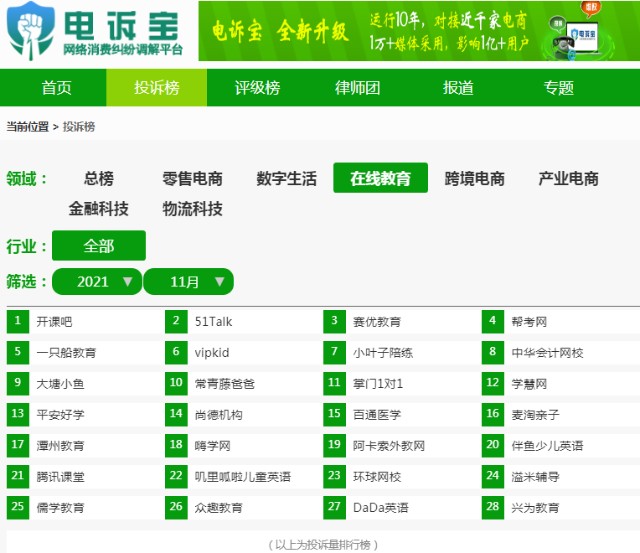The height and width of the screenshot is (553, 640).
Task: Click the arrow on the year selector
Action: 128,282
